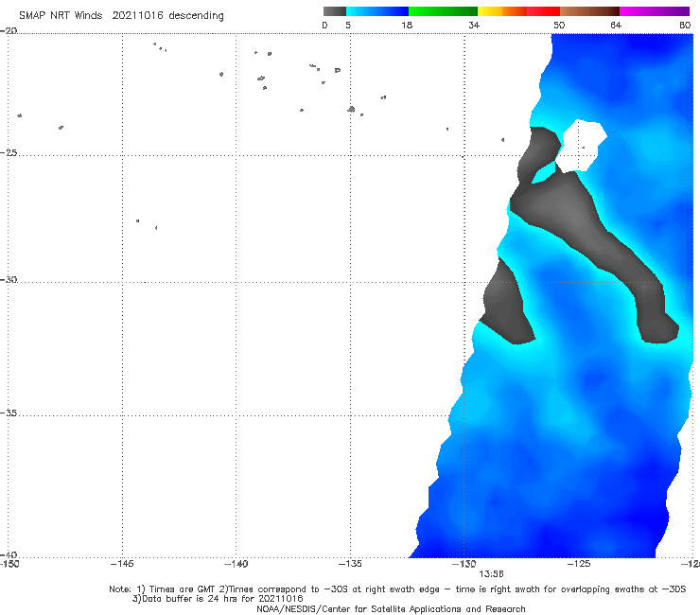Click the note '3)Data buffer is 24 hrs'
This screenshot has height=615, width=700.
pyautogui.click(x=218, y=599)
